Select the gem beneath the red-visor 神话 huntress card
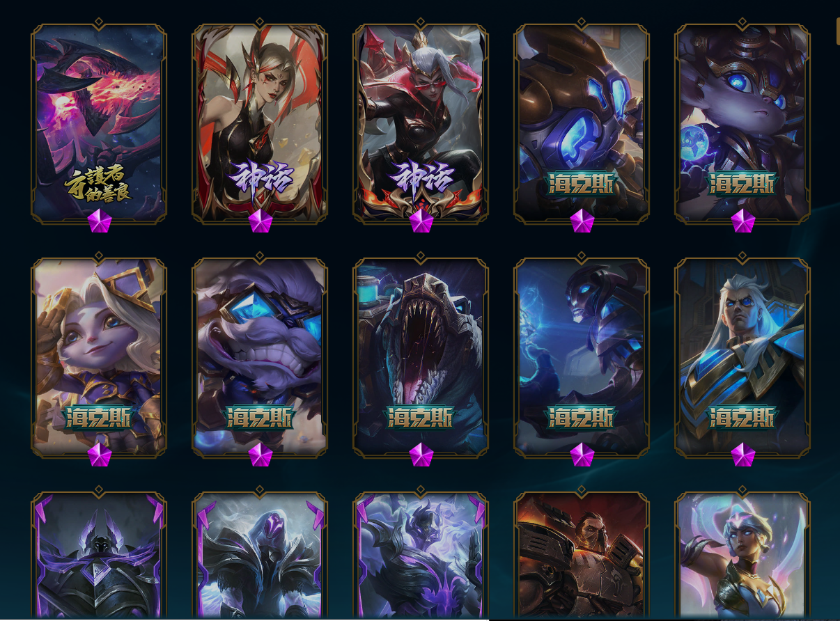This screenshot has width=840, height=621. pyautogui.click(x=421, y=221)
